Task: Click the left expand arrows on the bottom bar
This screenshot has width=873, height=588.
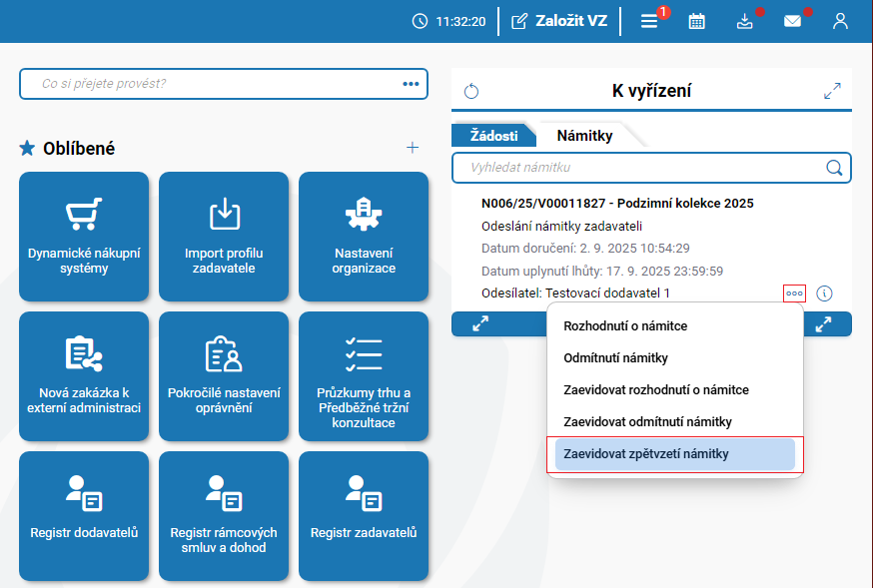Action: pos(480,323)
